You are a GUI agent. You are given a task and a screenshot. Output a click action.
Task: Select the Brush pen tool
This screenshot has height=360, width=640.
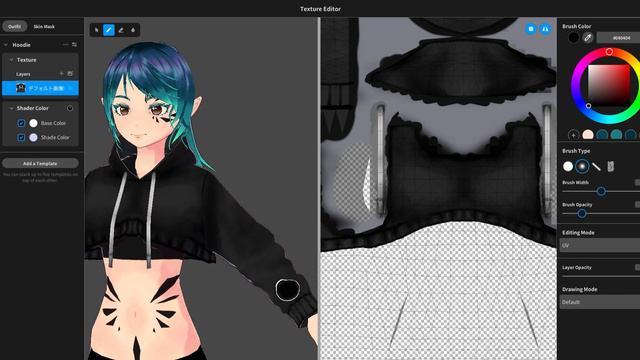109,30
